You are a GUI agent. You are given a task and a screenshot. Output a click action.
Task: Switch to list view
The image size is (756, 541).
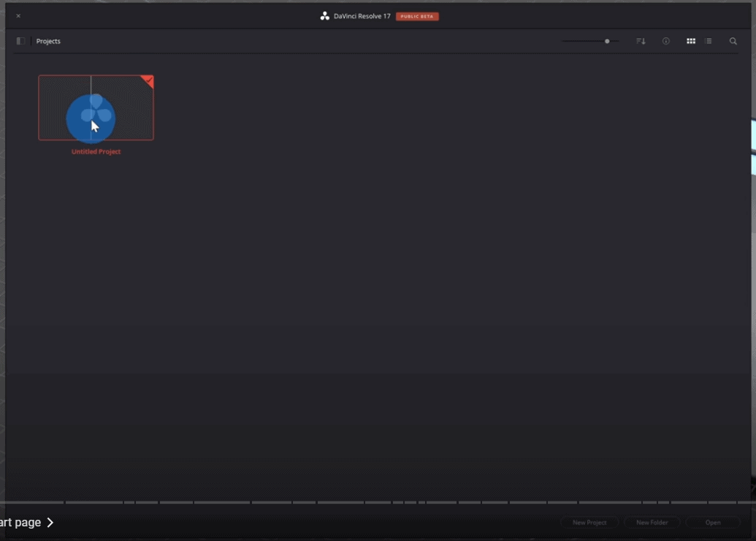[x=709, y=41]
